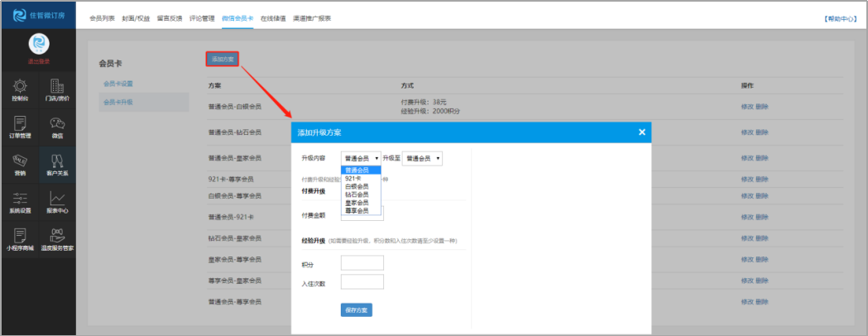Click the 小程序商城 sidebar icon
Image resolution: width=868 pixels, height=336 pixels.
coord(20,240)
